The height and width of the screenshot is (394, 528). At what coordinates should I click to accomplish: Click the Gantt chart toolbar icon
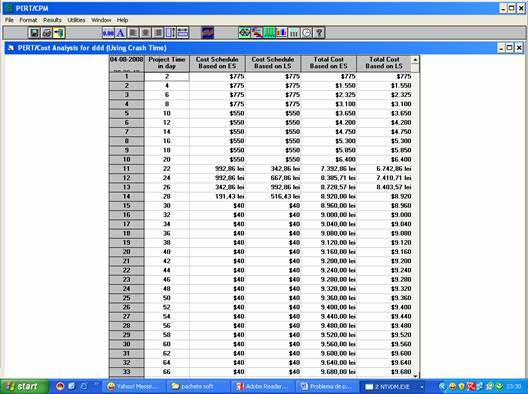click(257, 33)
